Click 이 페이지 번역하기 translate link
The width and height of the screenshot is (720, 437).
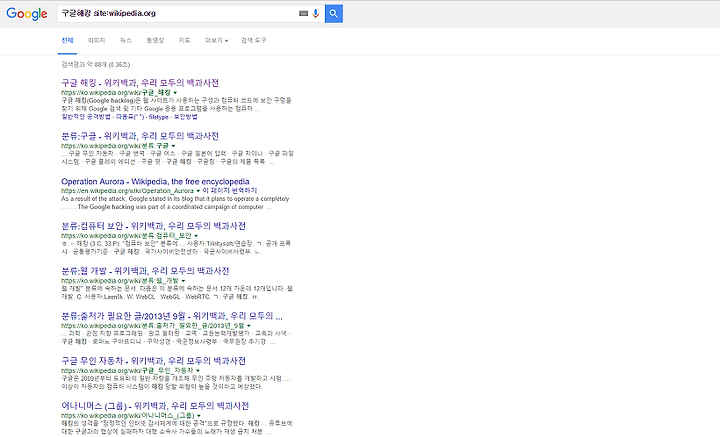tap(230, 190)
